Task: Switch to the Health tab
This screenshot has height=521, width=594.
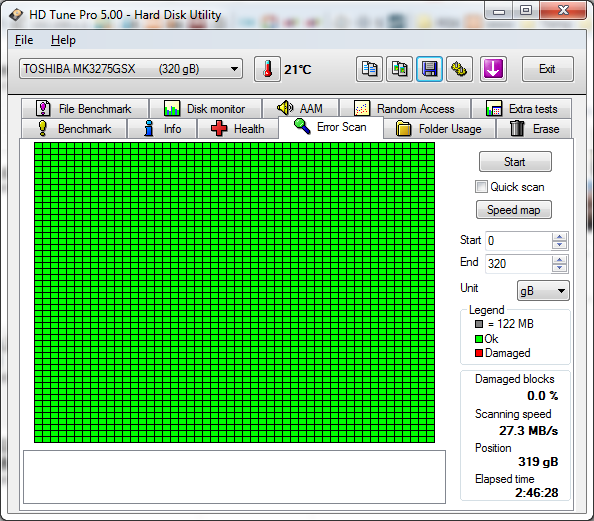Action: tap(238, 129)
